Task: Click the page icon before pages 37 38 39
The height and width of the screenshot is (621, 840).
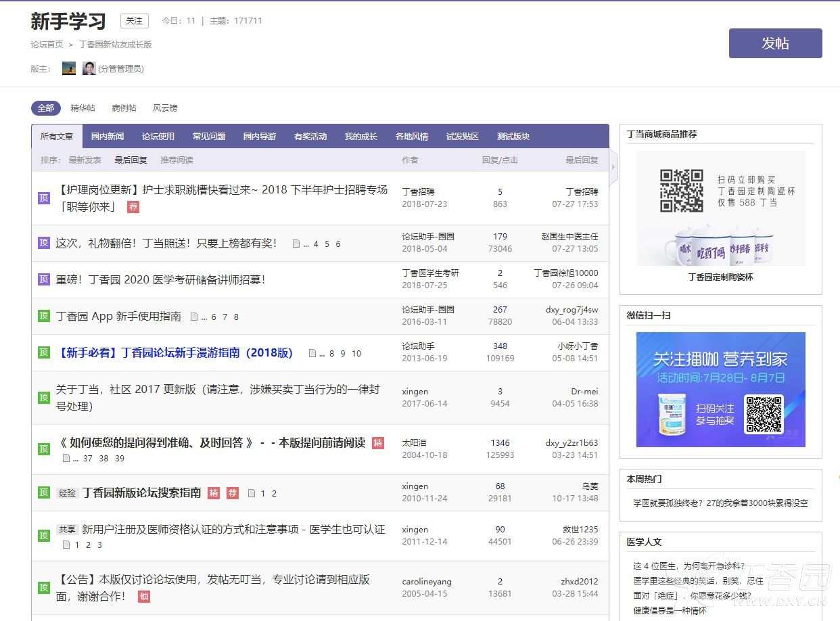Action: coord(66,458)
